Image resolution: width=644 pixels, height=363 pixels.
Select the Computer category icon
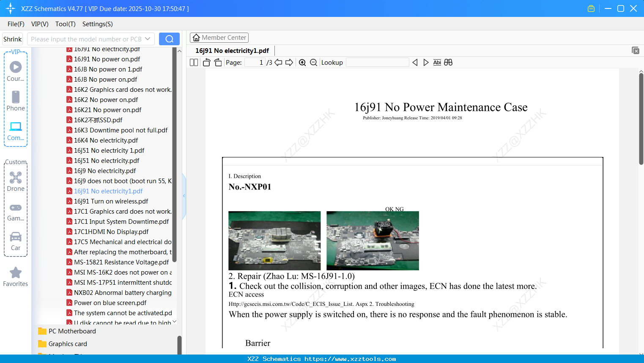16,131
